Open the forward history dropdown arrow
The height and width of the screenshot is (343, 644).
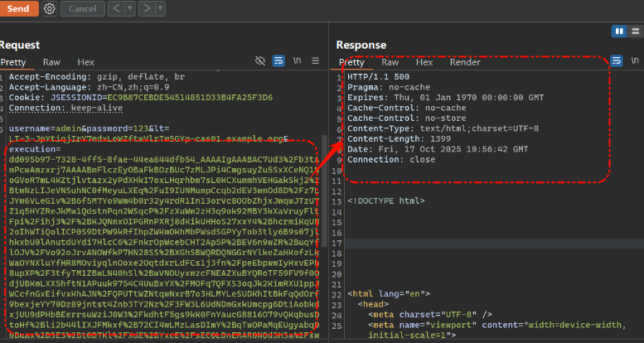pyautogui.click(x=160, y=8)
